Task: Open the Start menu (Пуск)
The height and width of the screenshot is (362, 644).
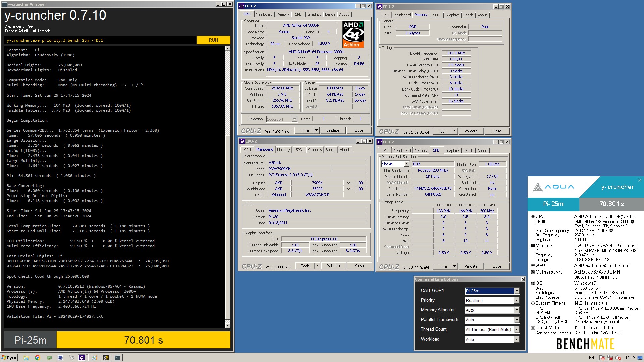Action: point(9,358)
